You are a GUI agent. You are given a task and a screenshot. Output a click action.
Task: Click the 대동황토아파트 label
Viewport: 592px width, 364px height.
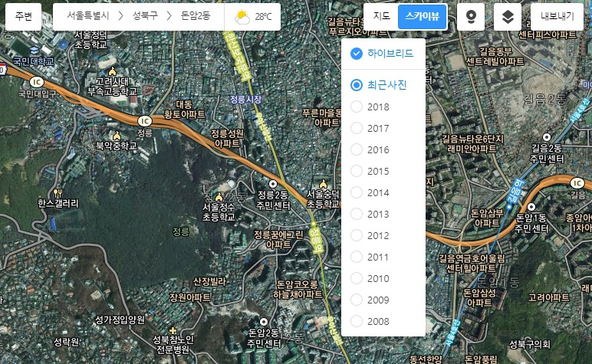coord(185,110)
